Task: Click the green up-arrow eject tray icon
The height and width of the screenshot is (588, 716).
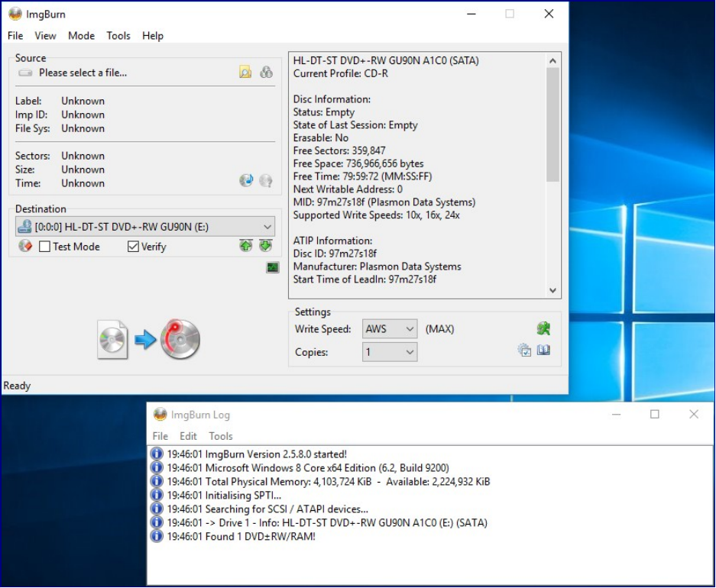Action: point(245,246)
